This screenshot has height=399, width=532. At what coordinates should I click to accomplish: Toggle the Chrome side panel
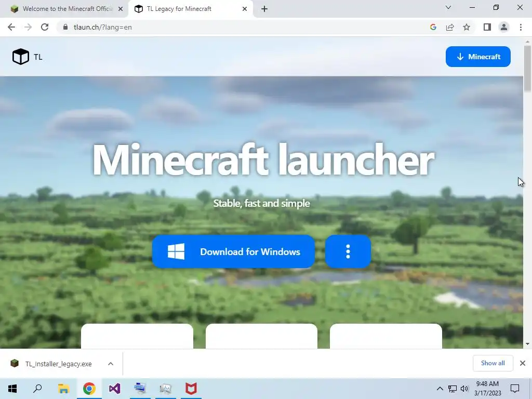tap(487, 27)
